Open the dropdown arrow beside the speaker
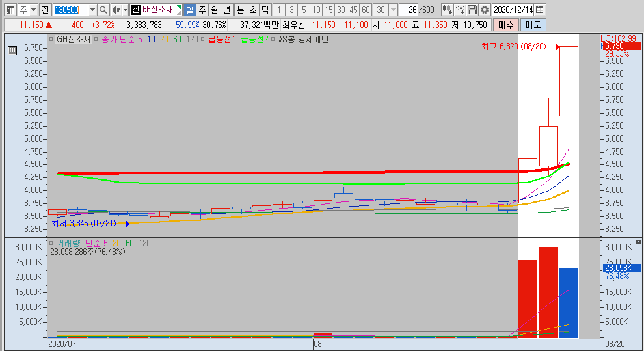 tap(125, 10)
